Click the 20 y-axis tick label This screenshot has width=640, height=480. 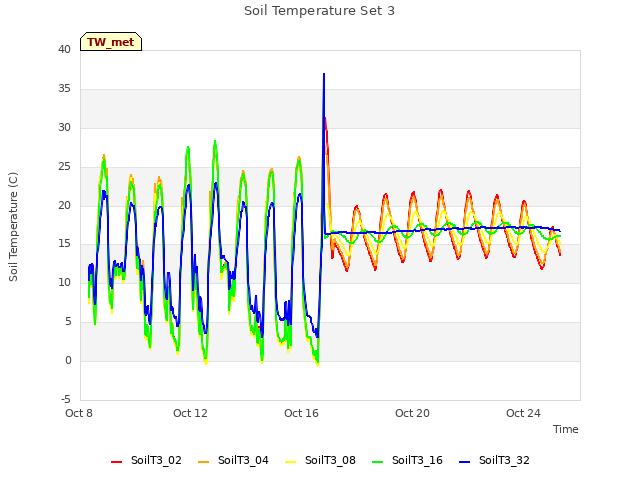pyautogui.click(x=64, y=205)
